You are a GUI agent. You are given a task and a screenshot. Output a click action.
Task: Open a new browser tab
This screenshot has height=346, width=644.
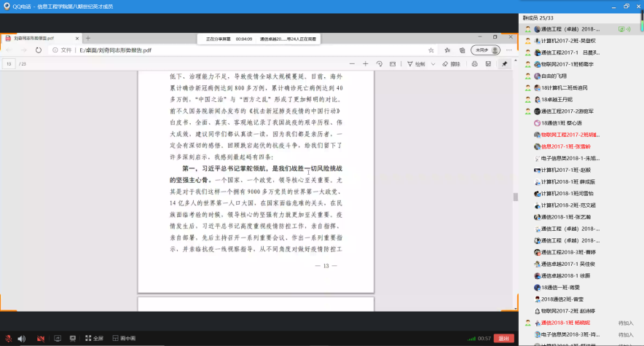pos(88,38)
